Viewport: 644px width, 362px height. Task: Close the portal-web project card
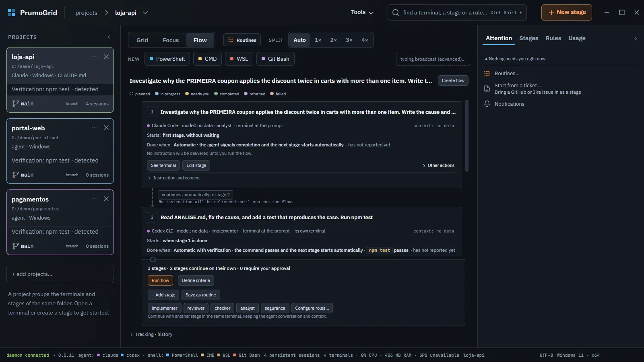pyautogui.click(x=106, y=128)
